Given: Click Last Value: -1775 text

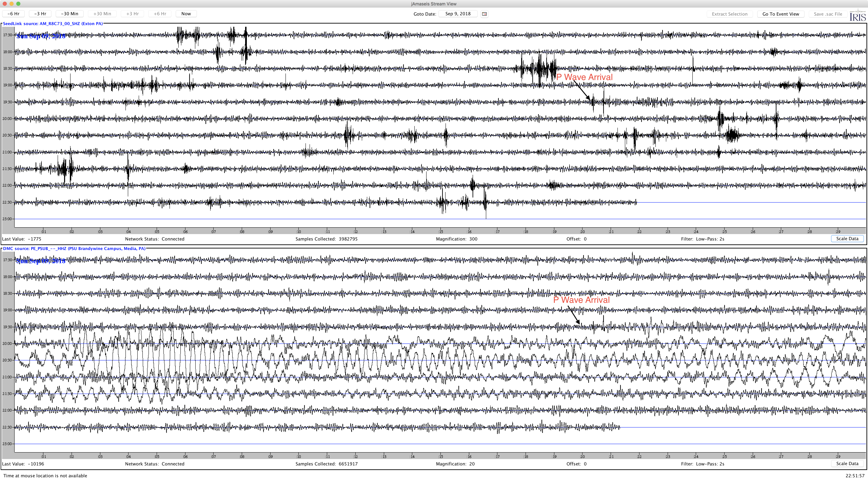Looking at the screenshot, I should click(x=22, y=239).
